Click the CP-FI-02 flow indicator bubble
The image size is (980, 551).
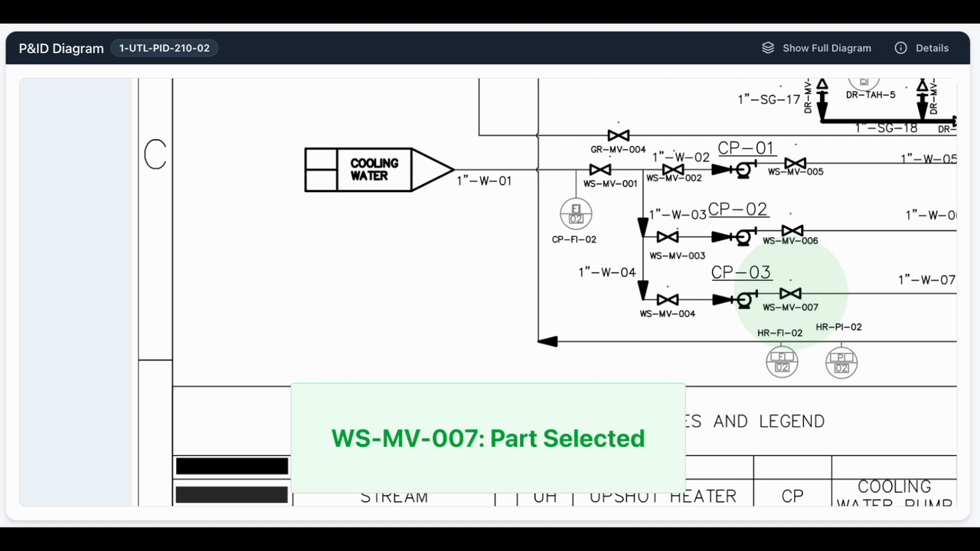click(x=576, y=214)
